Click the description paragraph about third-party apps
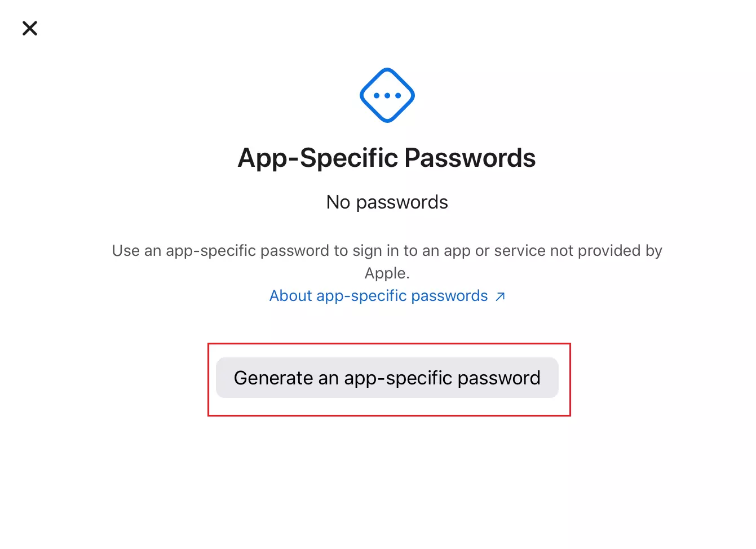 click(387, 262)
